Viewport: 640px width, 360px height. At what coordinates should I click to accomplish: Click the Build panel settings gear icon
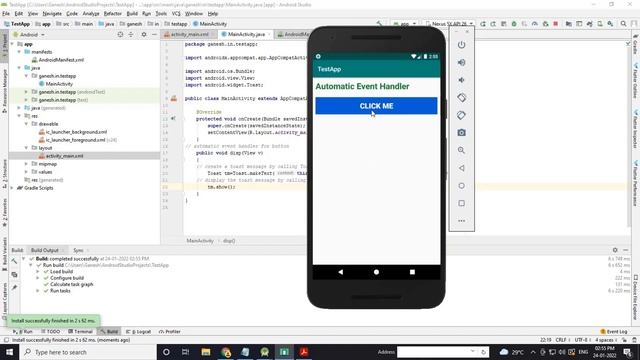coord(615,250)
